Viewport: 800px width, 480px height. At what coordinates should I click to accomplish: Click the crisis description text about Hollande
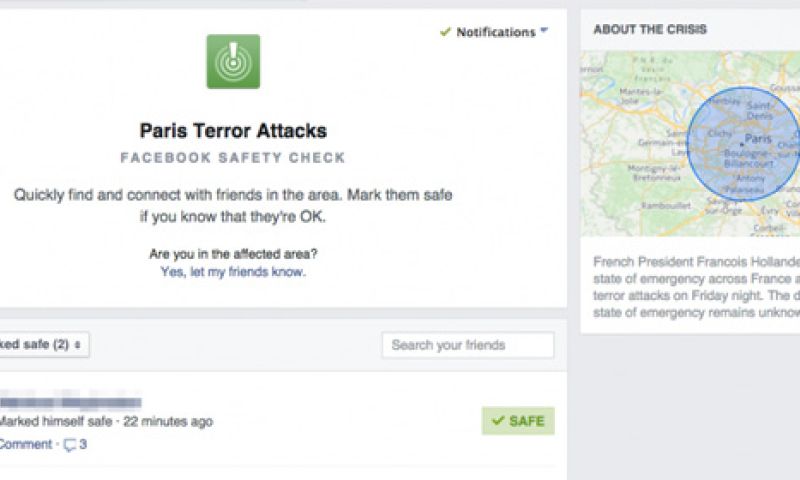coord(695,287)
